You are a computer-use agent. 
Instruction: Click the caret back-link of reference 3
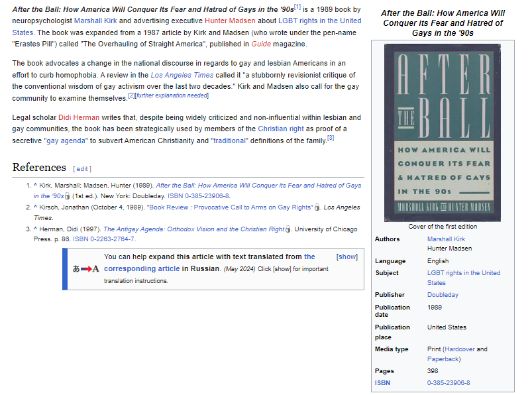coord(35,229)
